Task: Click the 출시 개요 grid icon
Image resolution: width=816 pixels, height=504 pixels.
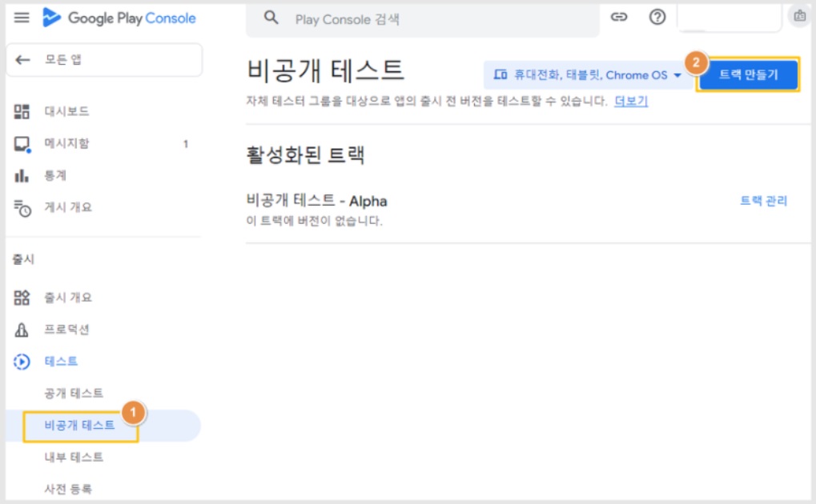Action: coord(22,298)
